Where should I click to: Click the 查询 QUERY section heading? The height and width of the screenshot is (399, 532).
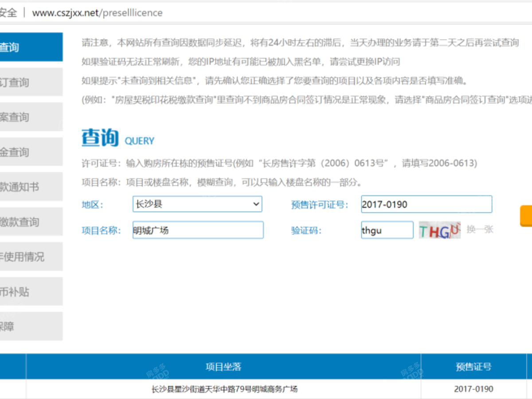[x=118, y=138]
